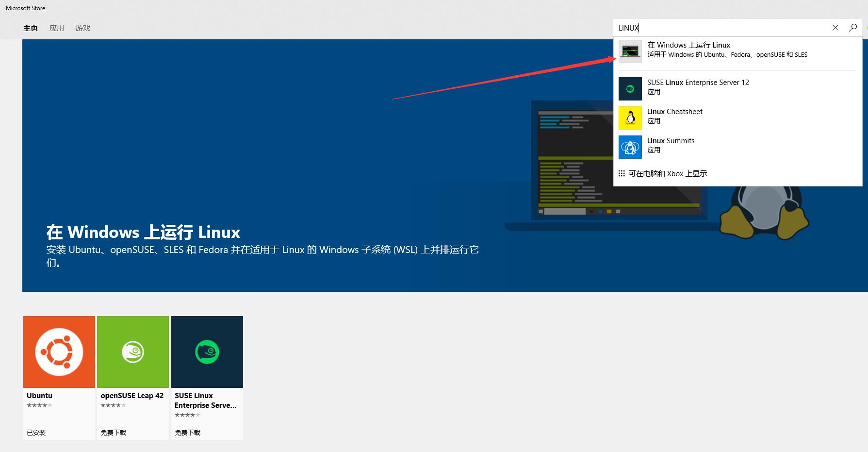The width and height of the screenshot is (868, 452).
Task: Select the SUSE Linux Enterprise Server 12 icon
Action: coord(630,89)
